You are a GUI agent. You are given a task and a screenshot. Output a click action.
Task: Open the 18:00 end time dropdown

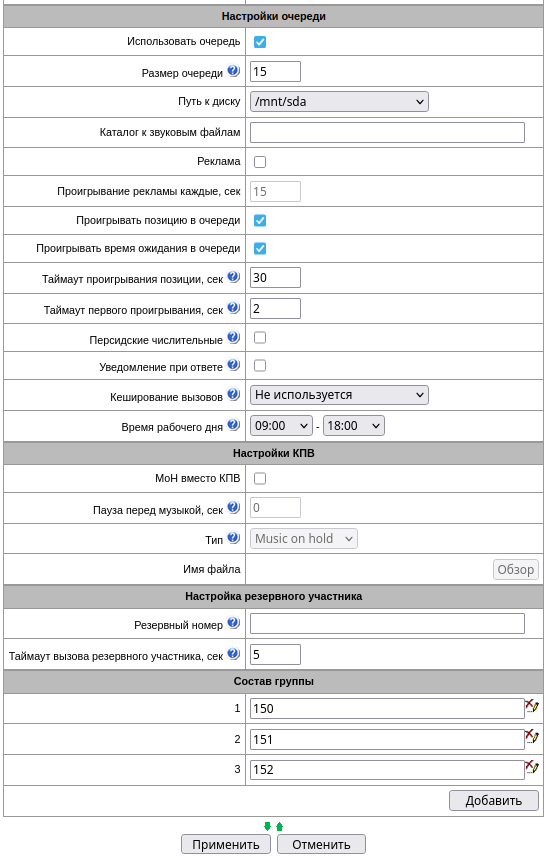[354, 426]
